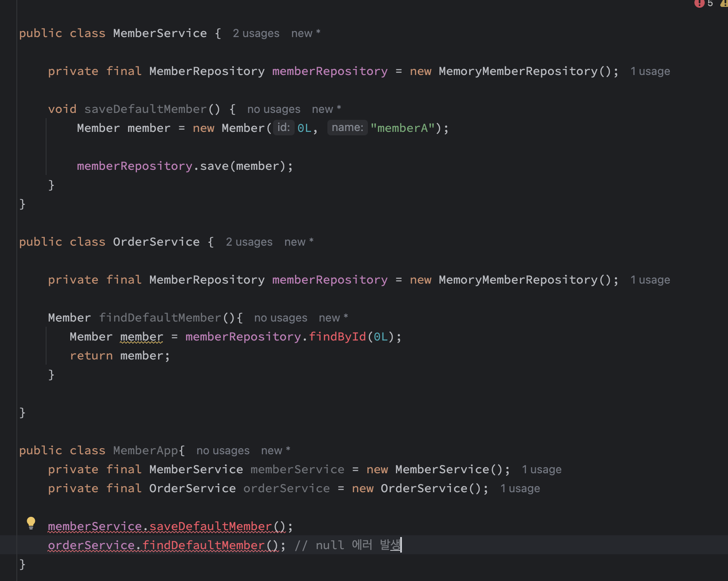Screen dimensions: 728x581
Task: Click '1 usage' hint after new MemberService()
Action: tap(541, 469)
